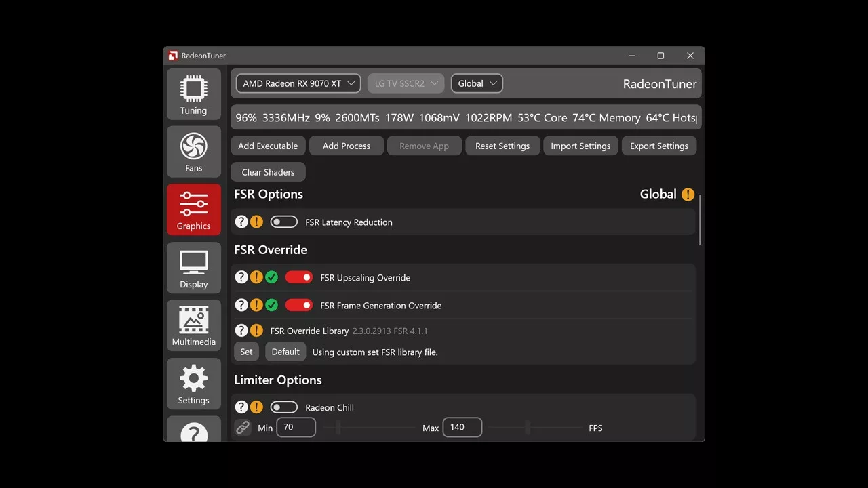Open help for FSR Override Library
The height and width of the screenshot is (488, 868).
[241, 330]
